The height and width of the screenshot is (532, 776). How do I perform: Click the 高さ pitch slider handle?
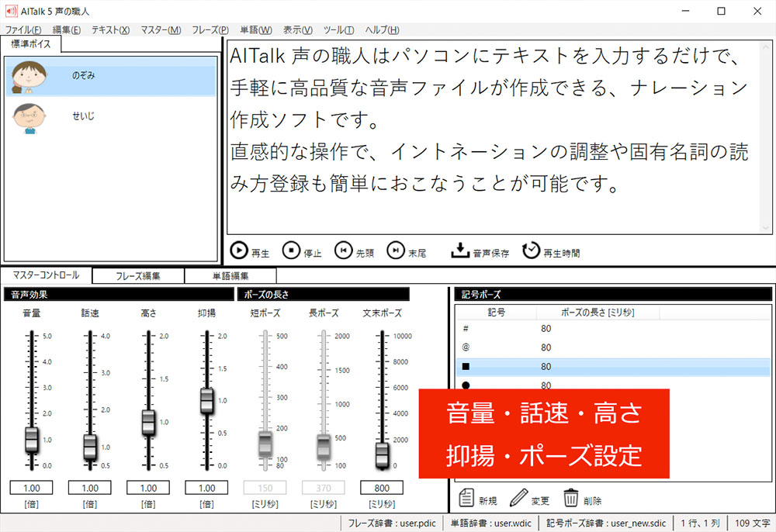click(148, 422)
